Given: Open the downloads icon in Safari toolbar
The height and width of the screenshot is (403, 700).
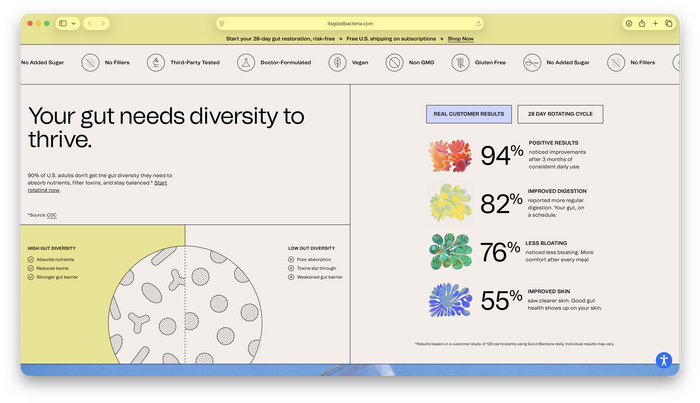Looking at the screenshot, I should (629, 24).
